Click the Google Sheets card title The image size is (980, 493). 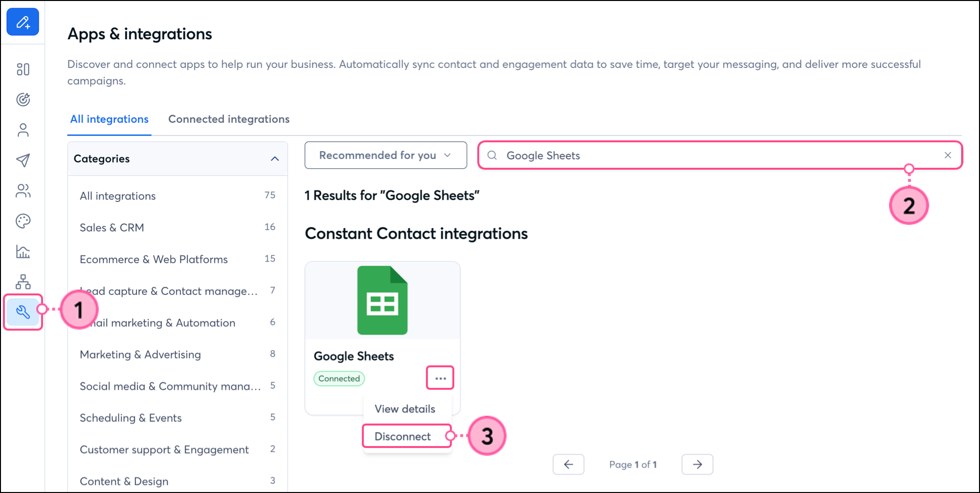(354, 356)
